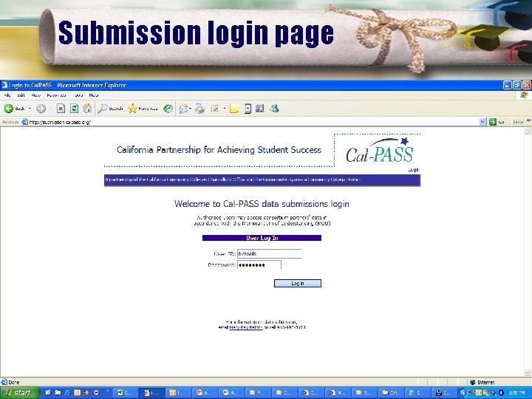
Task: Click the Research books toolbar icon
Action: tap(260, 109)
